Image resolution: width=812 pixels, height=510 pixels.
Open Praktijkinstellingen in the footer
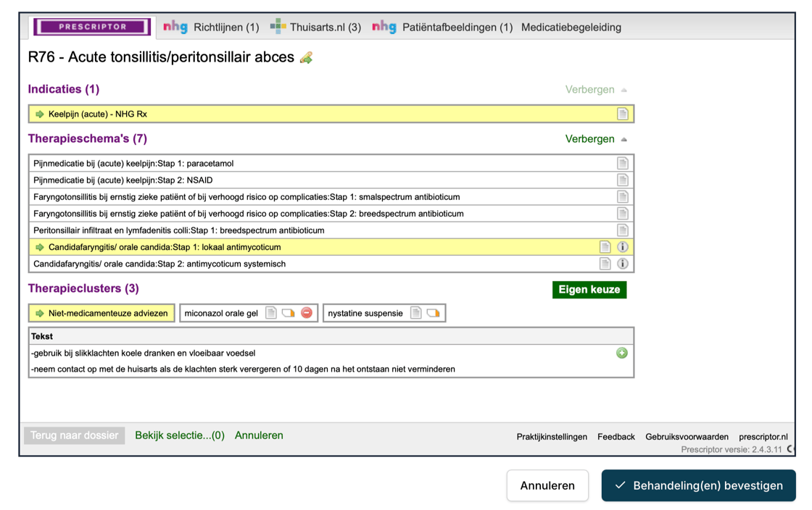coord(552,437)
